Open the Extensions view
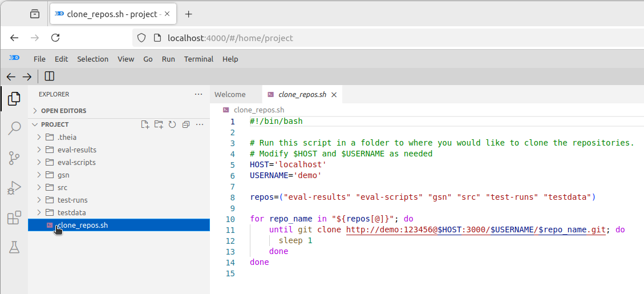 tap(14, 218)
